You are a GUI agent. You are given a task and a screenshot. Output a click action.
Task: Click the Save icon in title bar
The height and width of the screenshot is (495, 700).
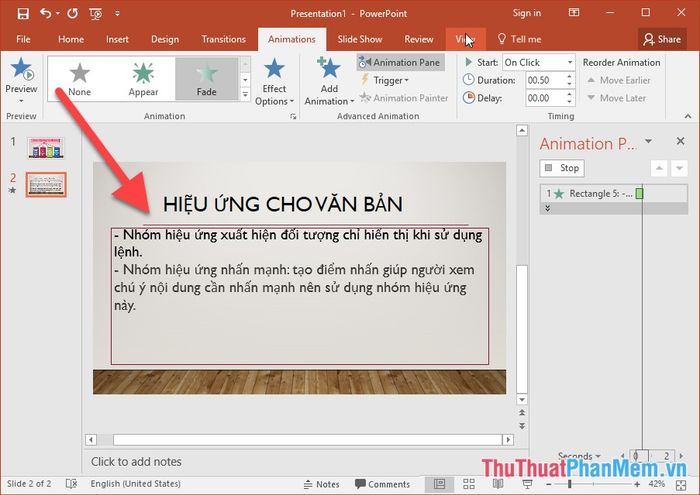(x=23, y=14)
